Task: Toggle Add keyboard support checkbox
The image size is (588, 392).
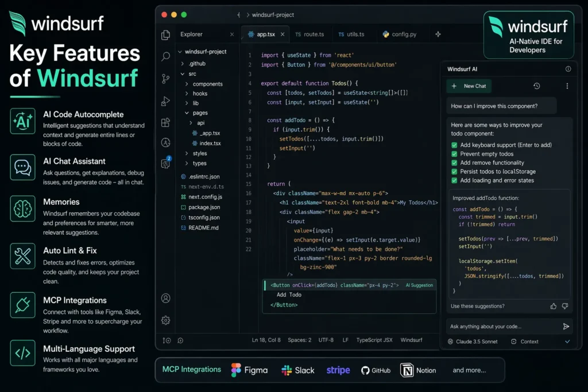Action: (x=454, y=145)
